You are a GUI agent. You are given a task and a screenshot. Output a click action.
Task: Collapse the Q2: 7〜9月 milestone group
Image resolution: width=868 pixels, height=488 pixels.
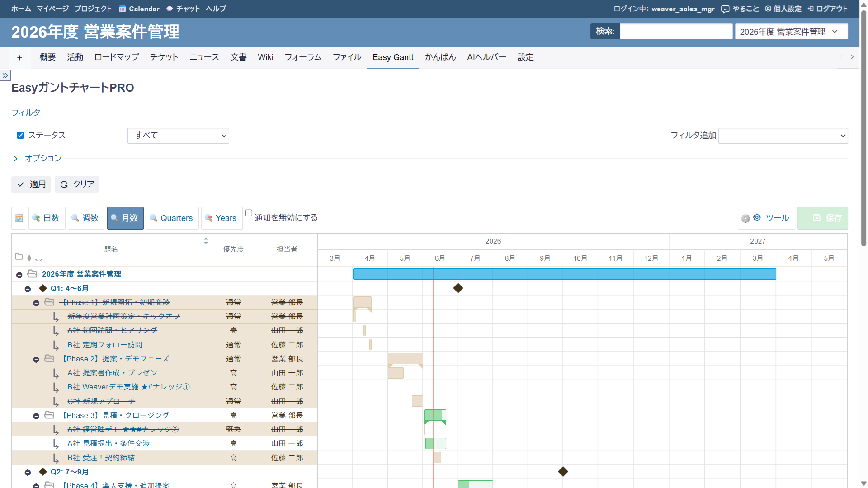coord(28,473)
